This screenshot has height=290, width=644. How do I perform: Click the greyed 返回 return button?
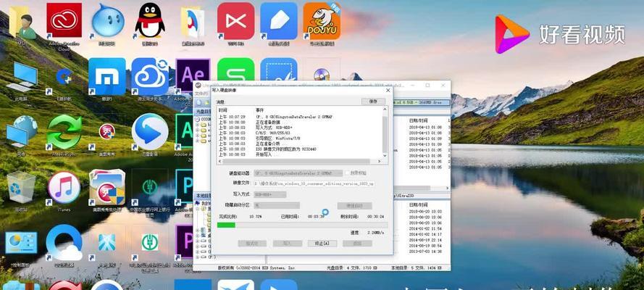point(357,244)
